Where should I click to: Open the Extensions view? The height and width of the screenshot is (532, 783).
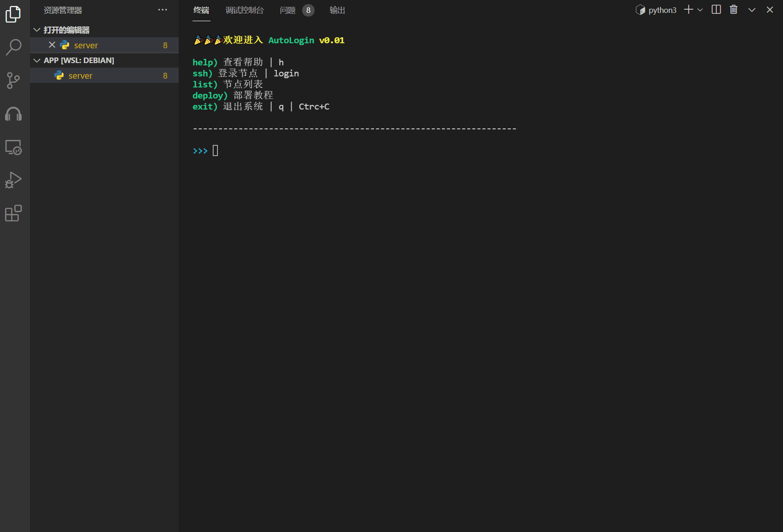tap(13, 213)
